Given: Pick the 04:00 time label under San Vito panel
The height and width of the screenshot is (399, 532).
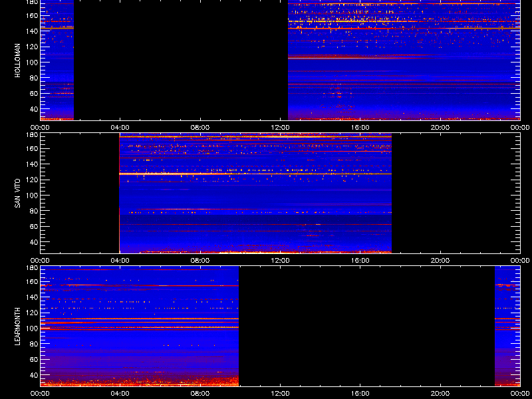Looking at the screenshot, I should click(120, 261).
